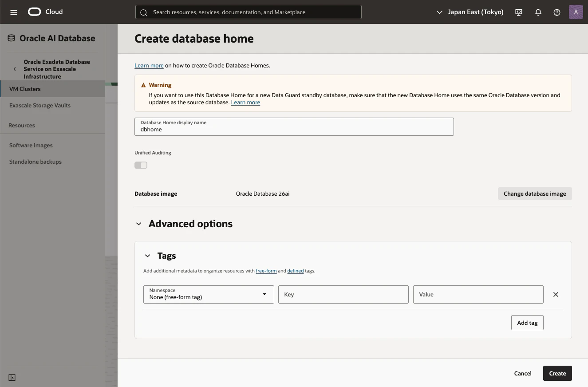
Task: Collapse the Tags section
Action: (147, 256)
